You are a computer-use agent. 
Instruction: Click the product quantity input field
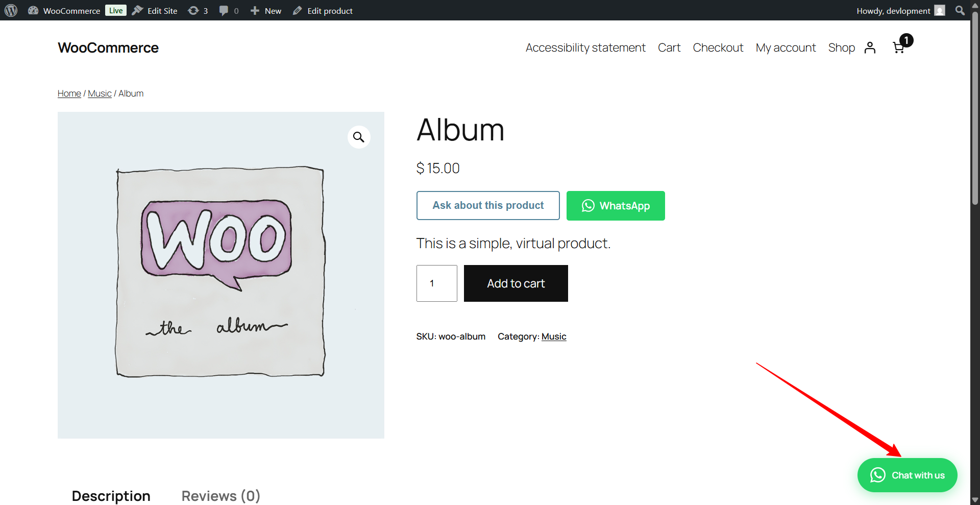[436, 283]
